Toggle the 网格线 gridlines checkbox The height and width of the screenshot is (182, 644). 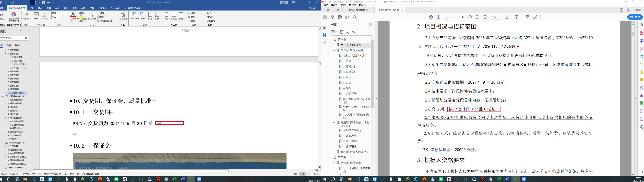coord(205,17)
